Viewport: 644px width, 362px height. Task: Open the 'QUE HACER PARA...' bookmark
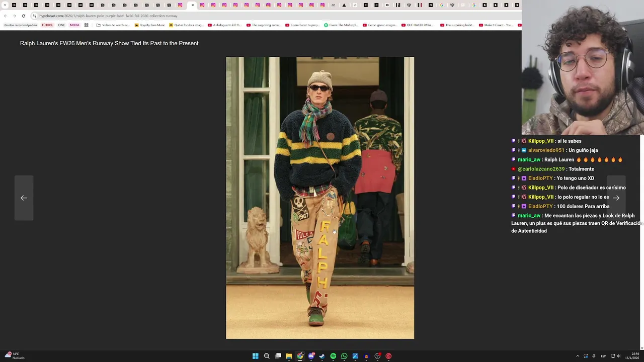(x=417, y=25)
